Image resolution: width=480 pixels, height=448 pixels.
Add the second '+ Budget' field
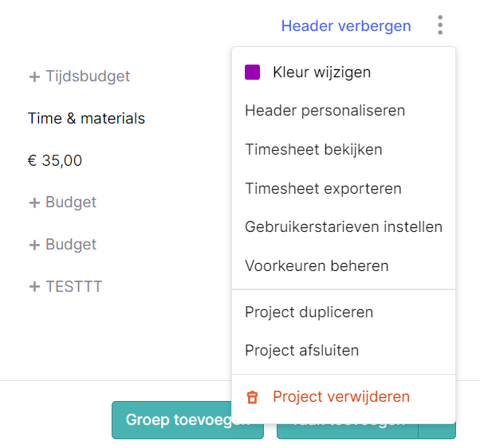click(63, 245)
